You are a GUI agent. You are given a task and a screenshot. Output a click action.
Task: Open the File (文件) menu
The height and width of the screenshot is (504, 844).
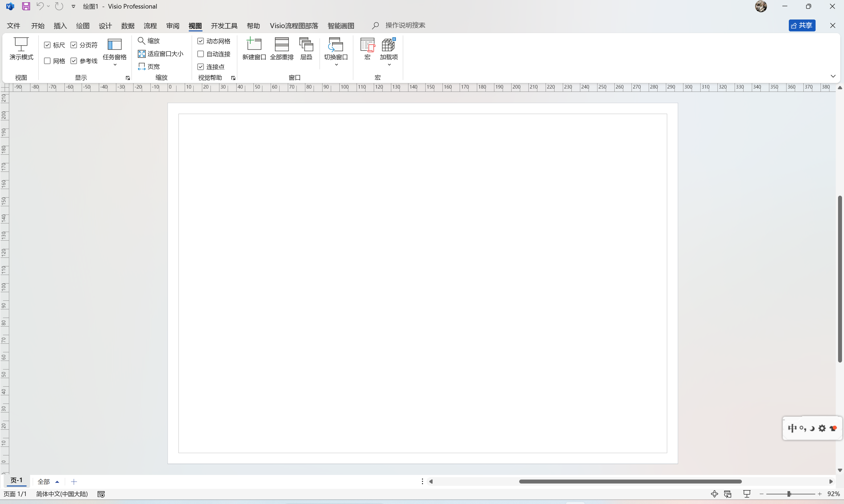14,25
